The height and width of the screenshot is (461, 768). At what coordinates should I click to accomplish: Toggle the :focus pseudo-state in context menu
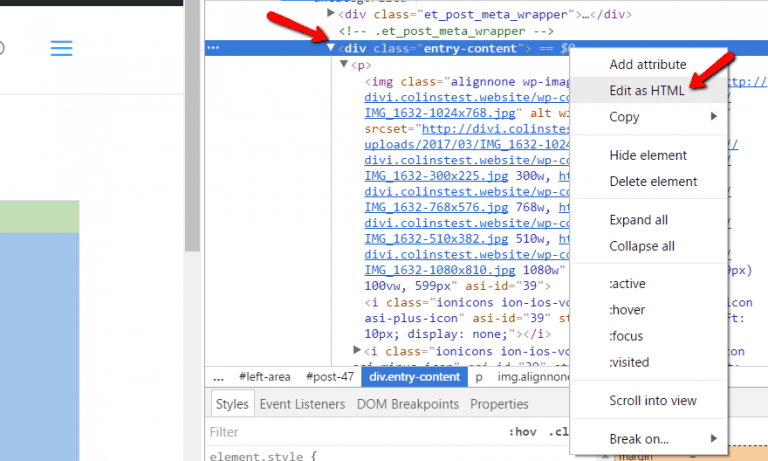click(x=626, y=336)
